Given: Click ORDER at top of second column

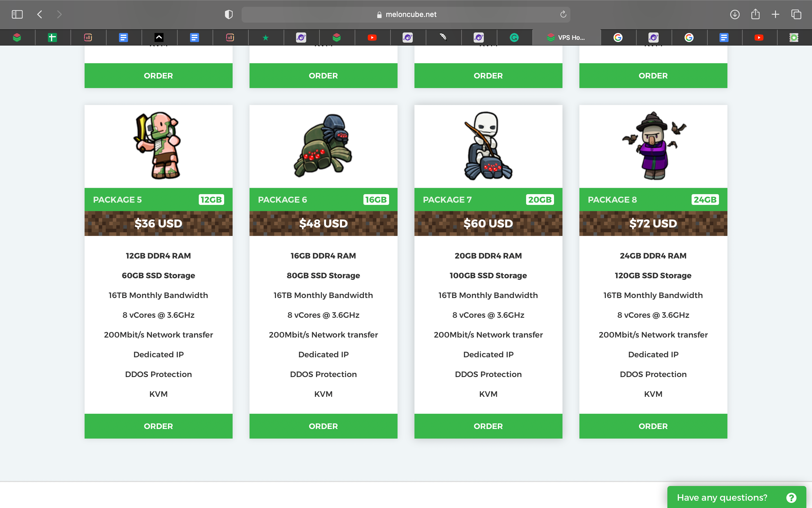Looking at the screenshot, I should coord(323,76).
